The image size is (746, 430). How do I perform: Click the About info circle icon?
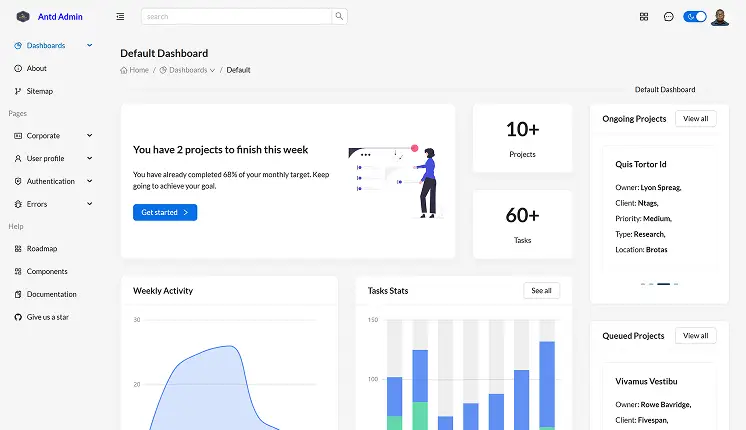pyautogui.click(x=18, y=68)
